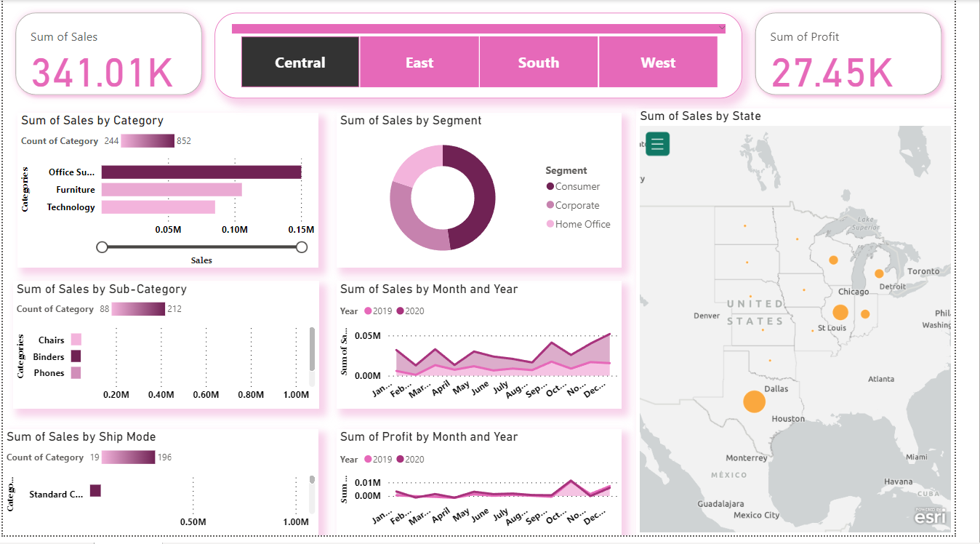This screenshot has width=980, height=544.
Task: Click the right handle of the Sales range slider
Action: click(x=301, y=247)
